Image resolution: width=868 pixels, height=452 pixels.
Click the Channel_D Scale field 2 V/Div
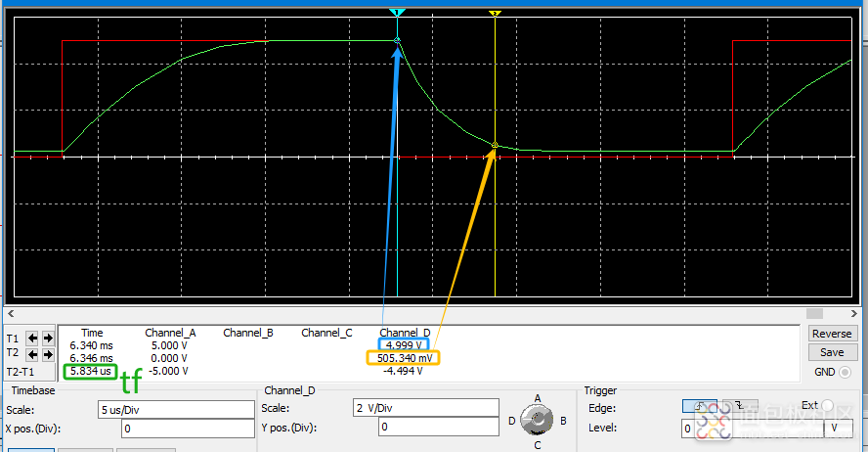coord(426,408)
